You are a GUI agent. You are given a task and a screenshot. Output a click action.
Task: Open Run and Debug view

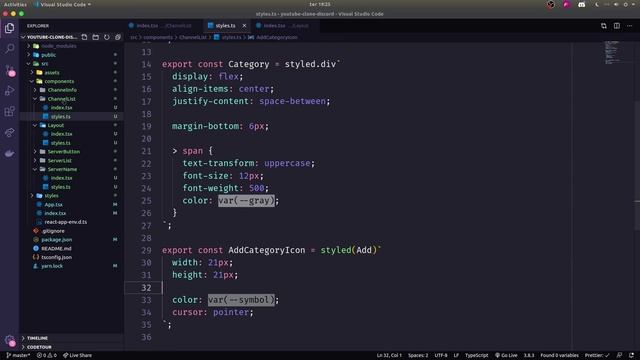[x=9, y=91]
